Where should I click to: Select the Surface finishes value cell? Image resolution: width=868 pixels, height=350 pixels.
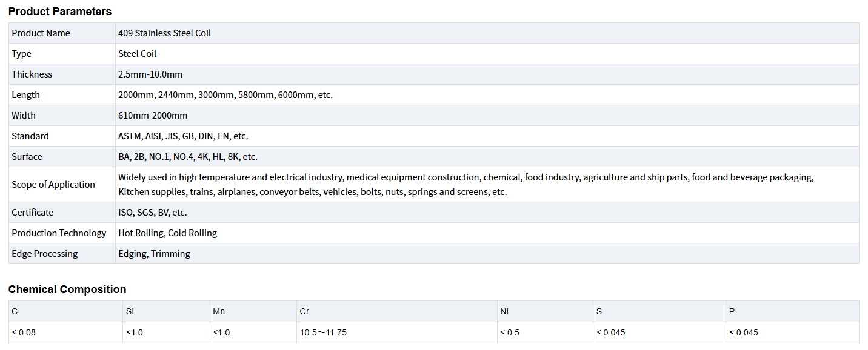pos(188,157)
